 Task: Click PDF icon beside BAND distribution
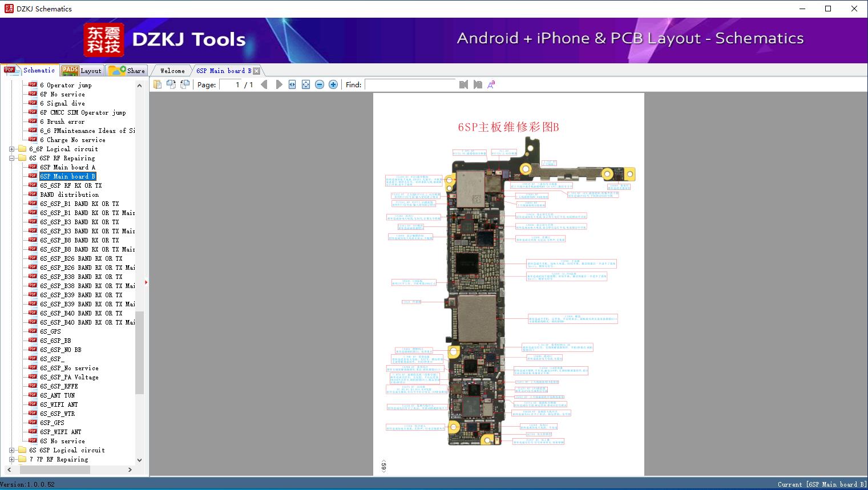click(33, 195)
